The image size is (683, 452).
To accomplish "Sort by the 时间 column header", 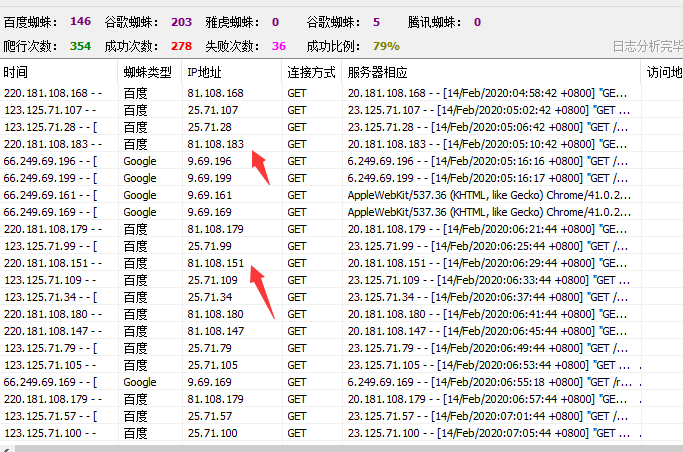I will pos(59,72).
